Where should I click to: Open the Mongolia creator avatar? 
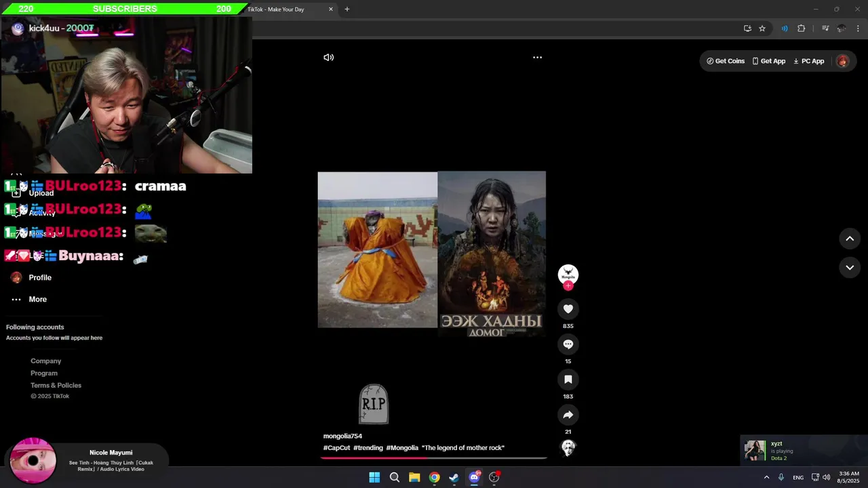568,274
